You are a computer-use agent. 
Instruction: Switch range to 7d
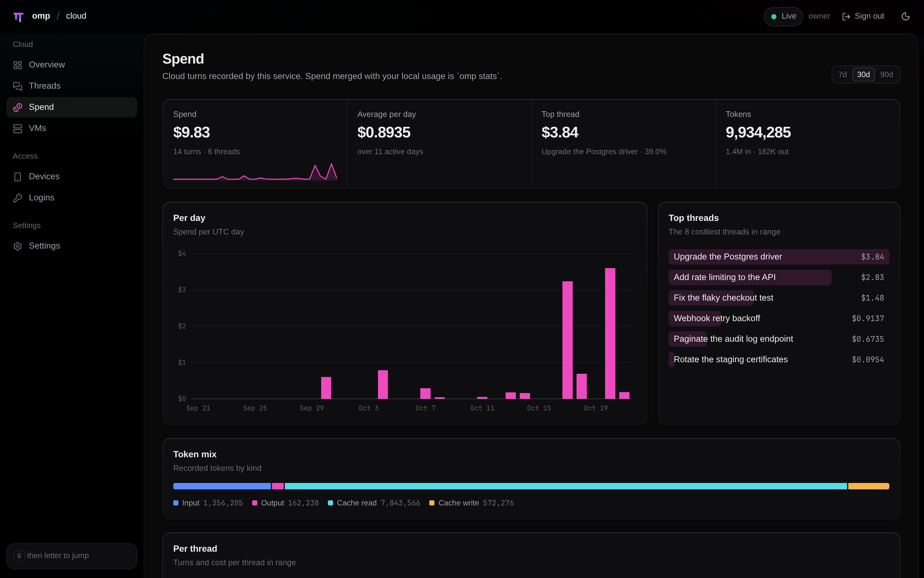pyautogui.click(x=842, y=74)
